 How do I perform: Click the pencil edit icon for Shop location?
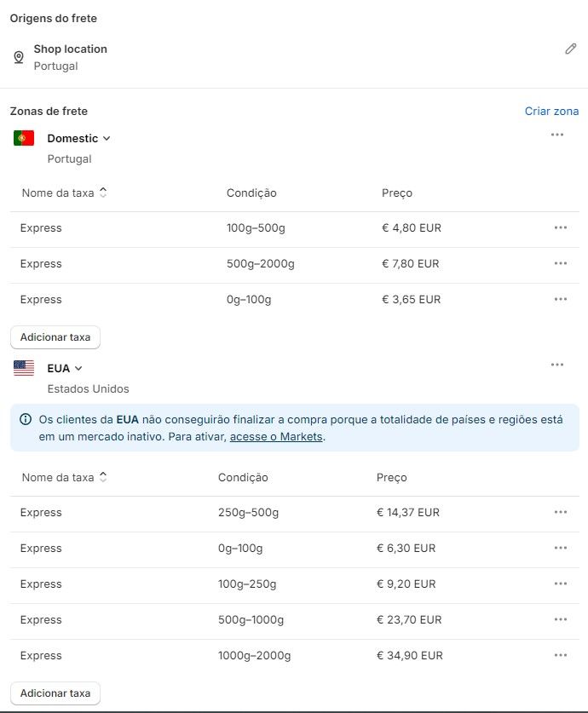[x=571, y=49]
